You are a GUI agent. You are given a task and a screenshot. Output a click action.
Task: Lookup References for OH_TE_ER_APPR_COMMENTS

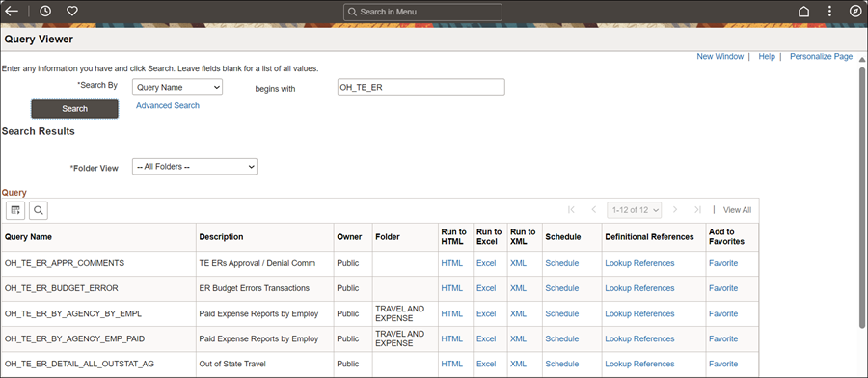639,263
